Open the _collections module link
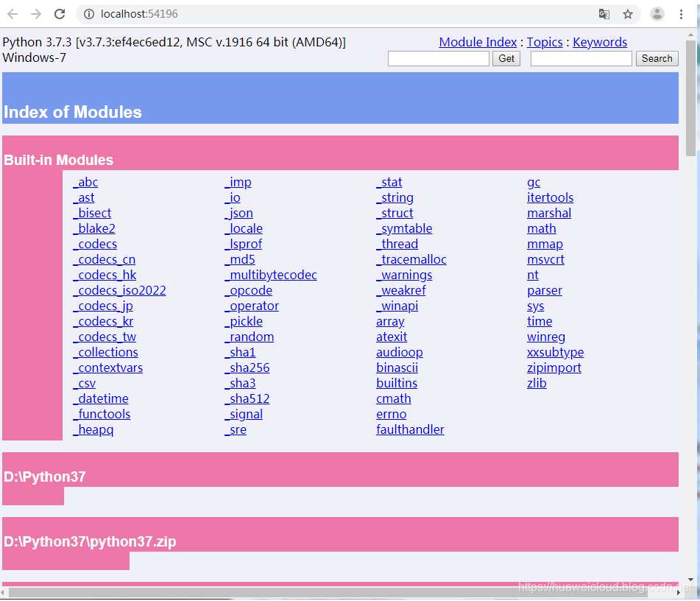This screenshot has width=700, height=601. pyautogui.click(x=106, y=352)
